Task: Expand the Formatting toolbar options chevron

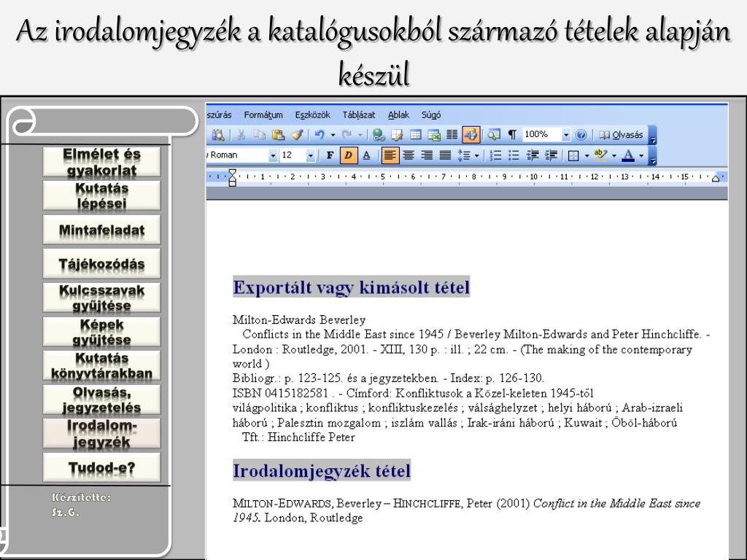Action: point(653,156)
